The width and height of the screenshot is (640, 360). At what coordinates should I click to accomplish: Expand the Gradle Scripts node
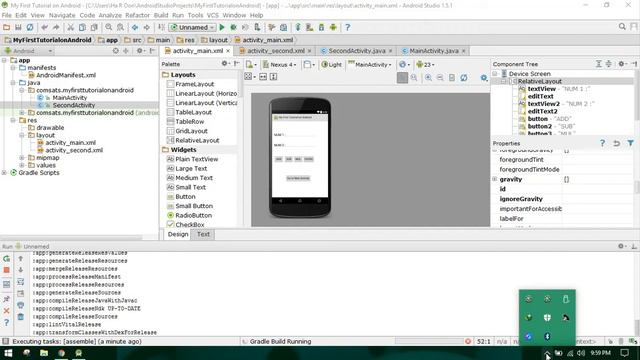(4, 173)
